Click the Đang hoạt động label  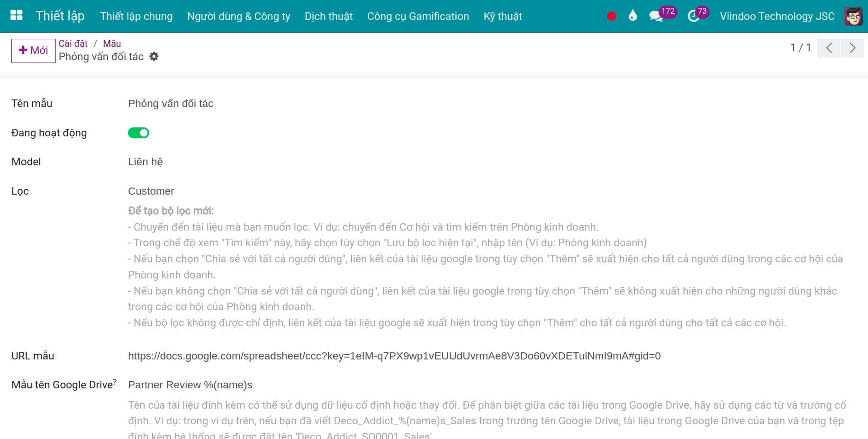[x=49, y=133]
